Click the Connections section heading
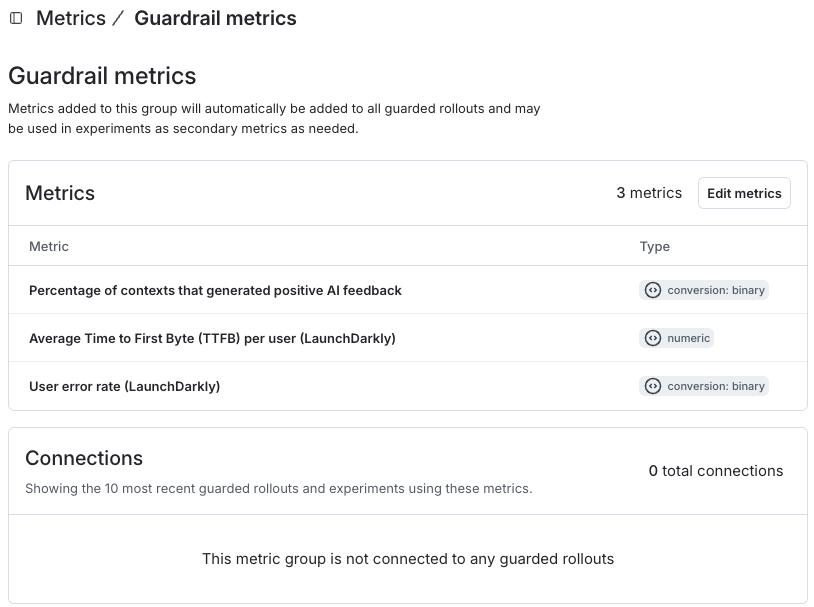Screen dimensions: 814x607 click(x=84, y=458)
